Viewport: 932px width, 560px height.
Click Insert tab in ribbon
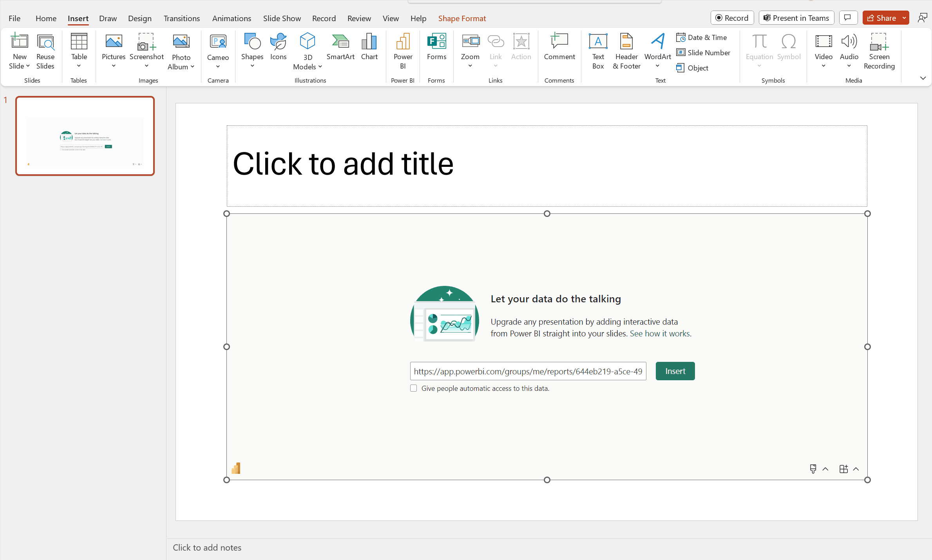pos(78,18)
